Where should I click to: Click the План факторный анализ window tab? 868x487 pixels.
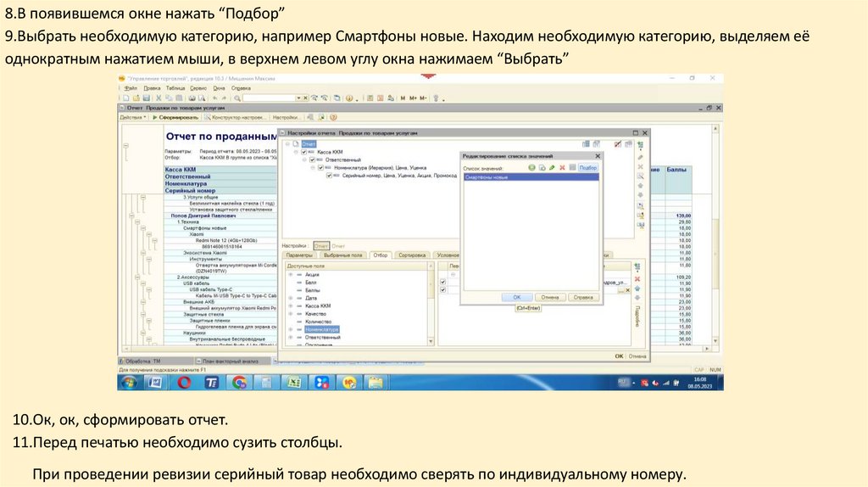pos(231,361)
